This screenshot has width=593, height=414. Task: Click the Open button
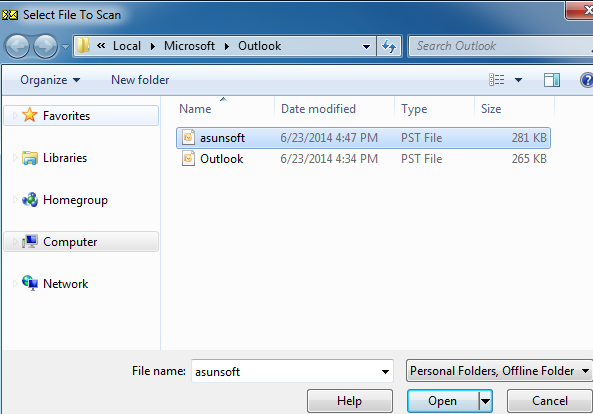click(x=442, y=401)
